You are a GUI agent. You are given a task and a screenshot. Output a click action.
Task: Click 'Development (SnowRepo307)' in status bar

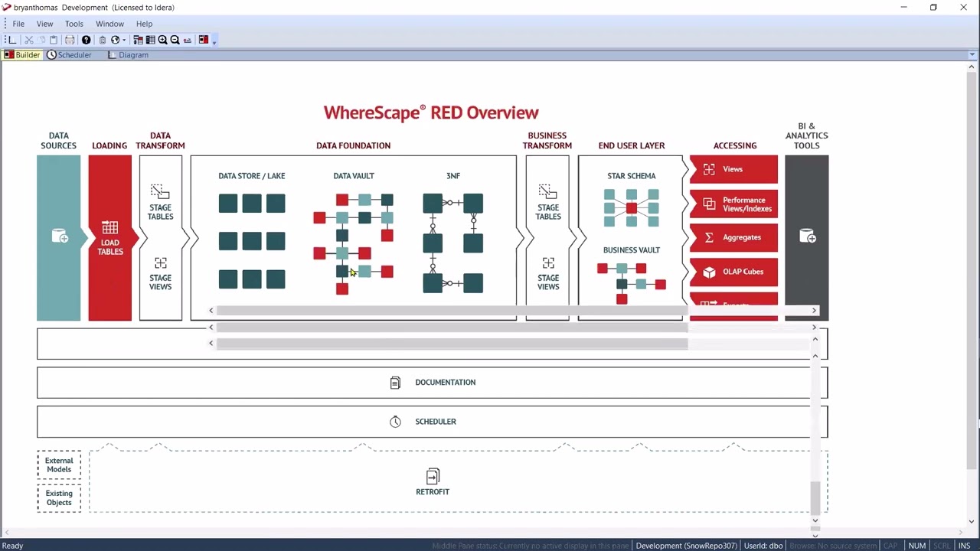(687, 546)
